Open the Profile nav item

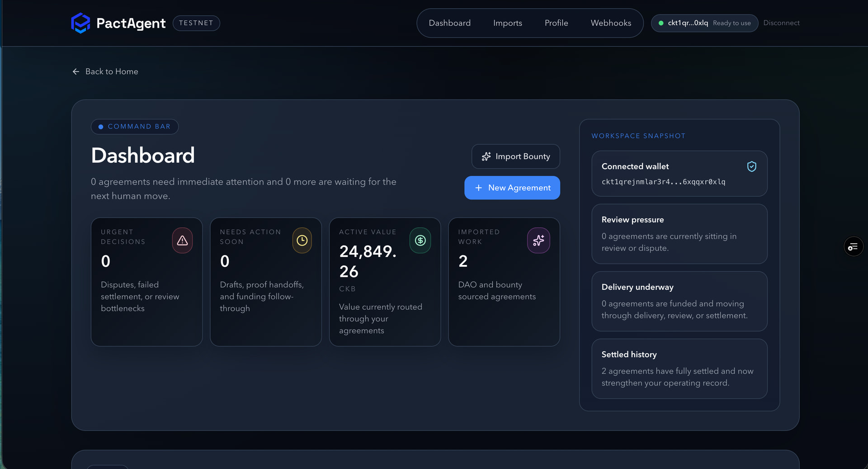pyautogui.click(x=556, y=23)
